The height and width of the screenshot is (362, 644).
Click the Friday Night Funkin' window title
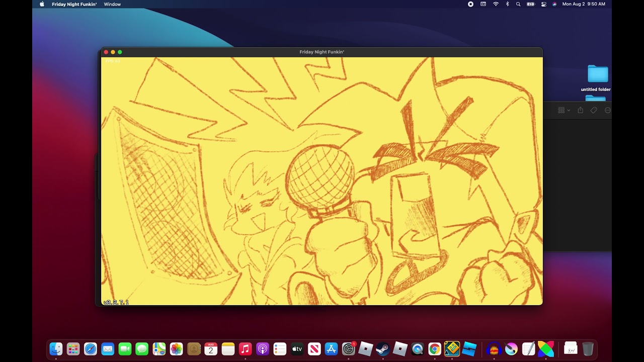[x=322, y=52]
